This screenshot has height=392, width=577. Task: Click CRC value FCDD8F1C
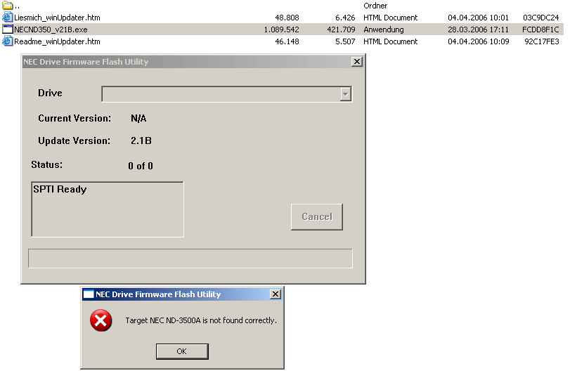[x=540, y=30]
